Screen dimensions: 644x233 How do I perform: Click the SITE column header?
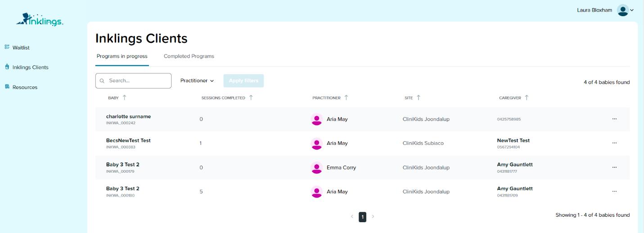(x=409, y=98)
